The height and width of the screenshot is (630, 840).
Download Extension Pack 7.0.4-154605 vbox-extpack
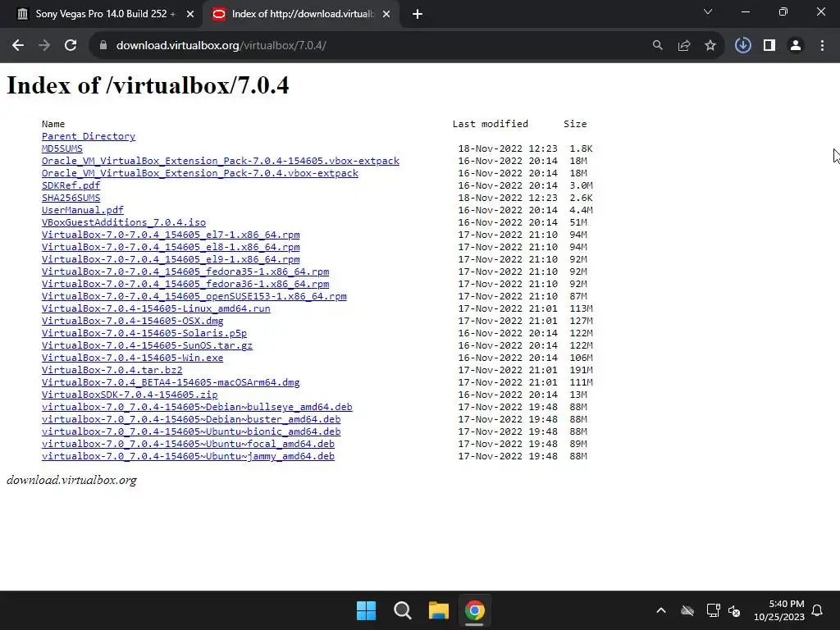(x=221, y=161)
